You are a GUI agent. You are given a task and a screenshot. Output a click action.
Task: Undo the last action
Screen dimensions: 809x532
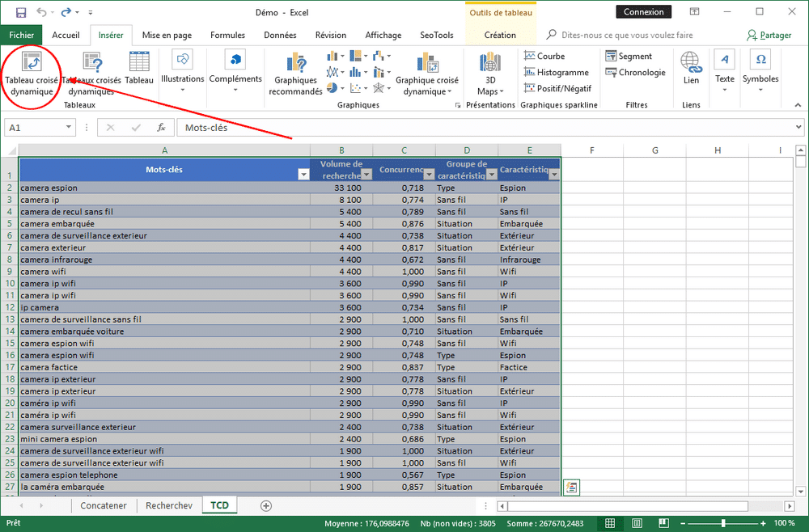tap(42, 12)
